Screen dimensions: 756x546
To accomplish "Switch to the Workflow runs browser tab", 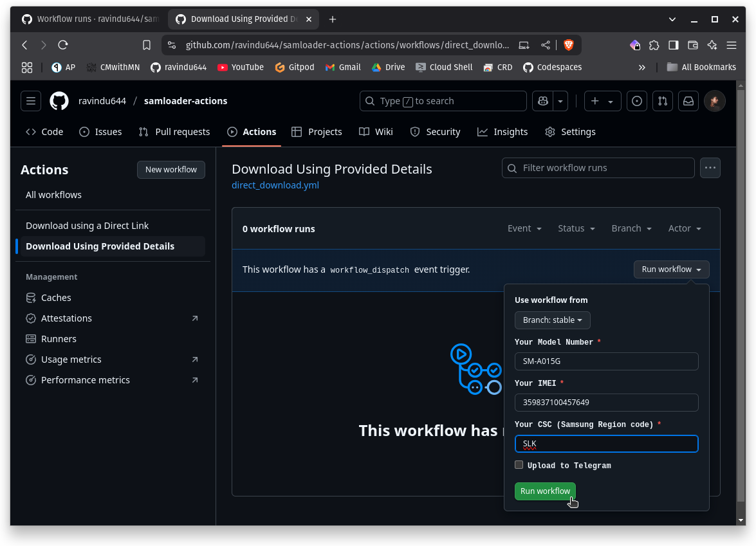I will [x=91, y=19].
